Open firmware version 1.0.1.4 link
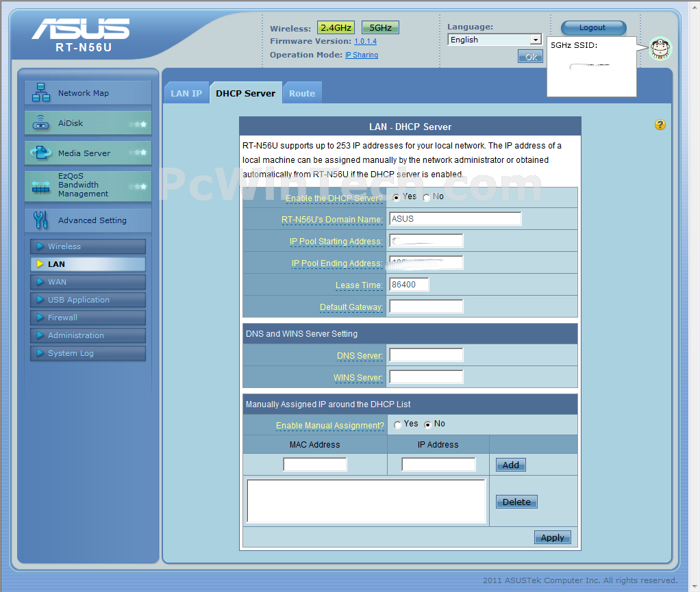Image resolution: width=700 pixels, height=592 pixels. 365,42
